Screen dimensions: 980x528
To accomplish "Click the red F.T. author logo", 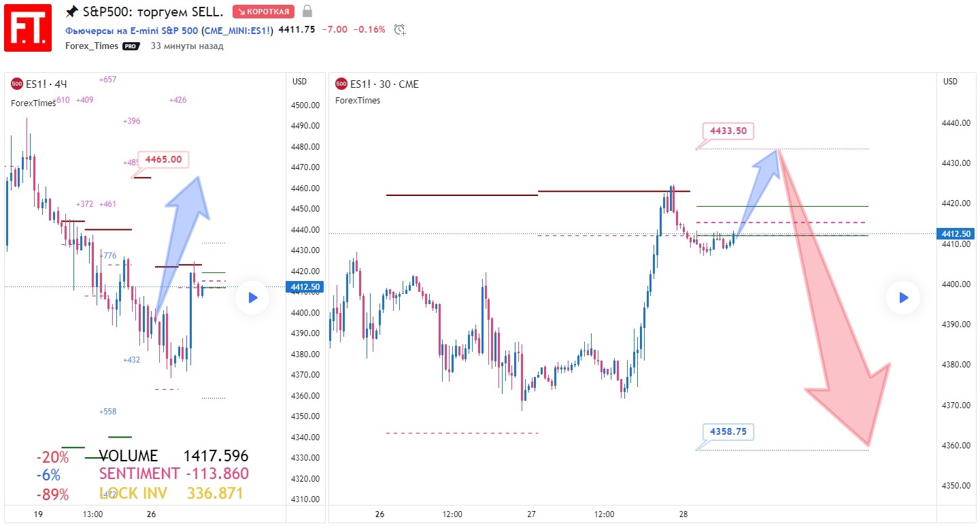I will 28,27.
